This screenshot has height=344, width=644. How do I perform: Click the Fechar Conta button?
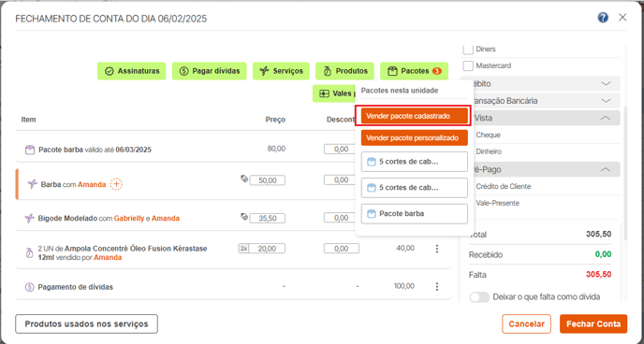coord(593,324)
